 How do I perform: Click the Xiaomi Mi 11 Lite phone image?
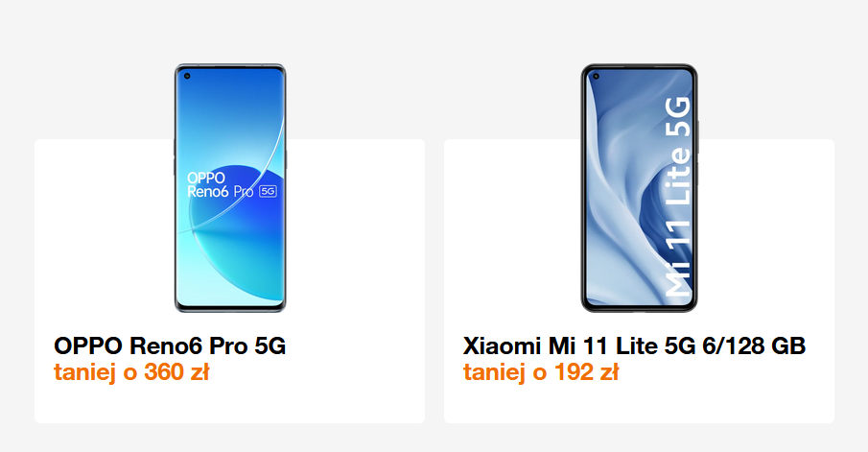[x=640, y=188]
